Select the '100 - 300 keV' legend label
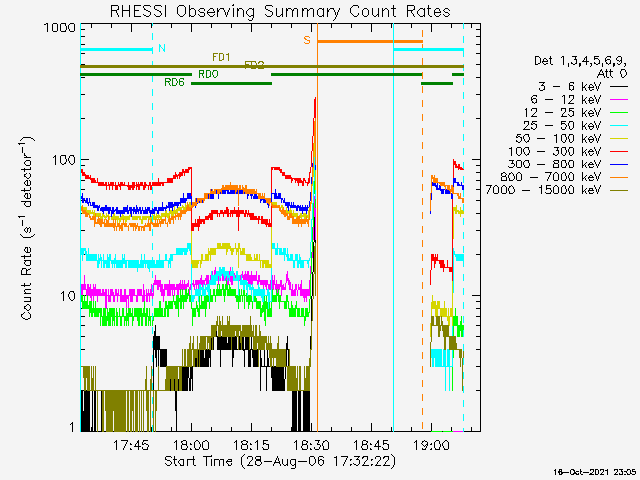 pos(555,151)
